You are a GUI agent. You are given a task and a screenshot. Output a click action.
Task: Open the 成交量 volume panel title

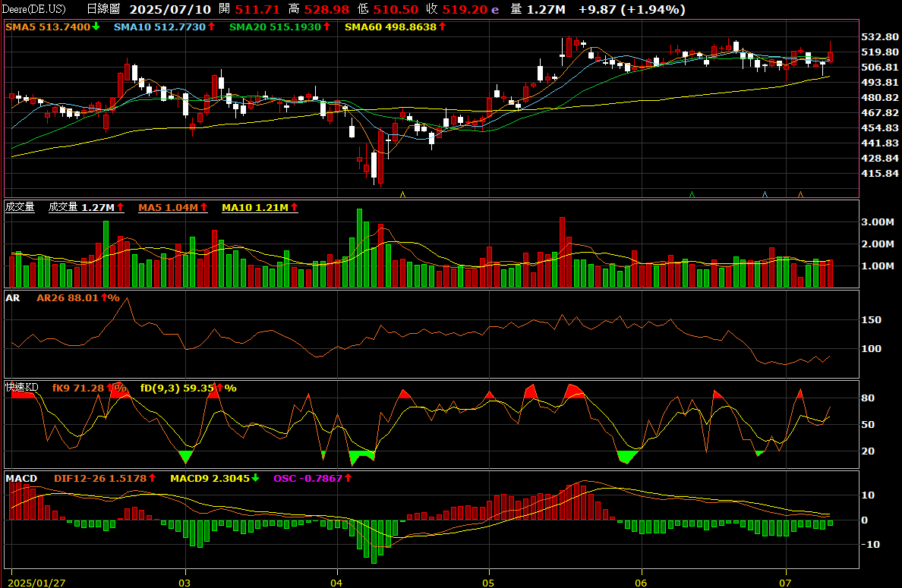[20, 207]
